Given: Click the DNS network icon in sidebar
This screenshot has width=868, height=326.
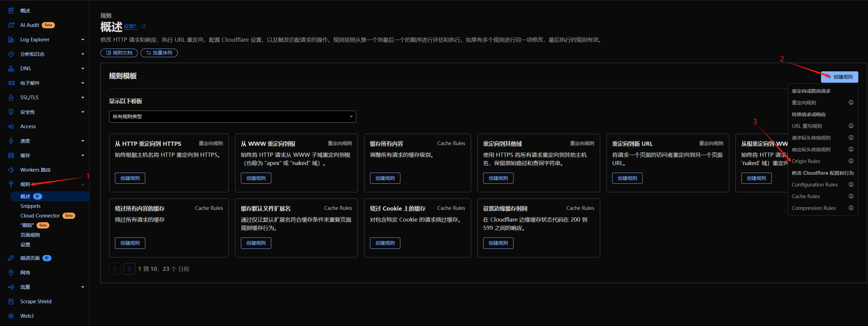Looking at the screenshot, I should [11, 69].
